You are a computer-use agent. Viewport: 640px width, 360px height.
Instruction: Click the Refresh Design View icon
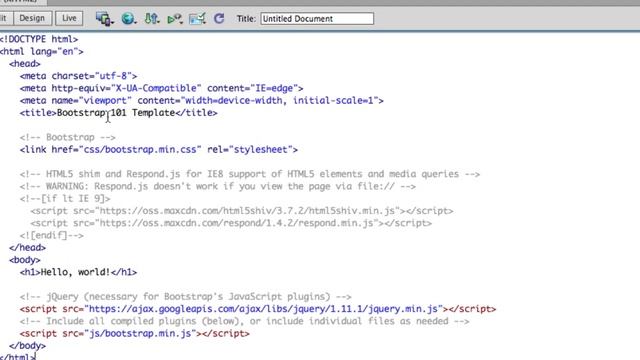pyautogui.click(x=219, y=18)
